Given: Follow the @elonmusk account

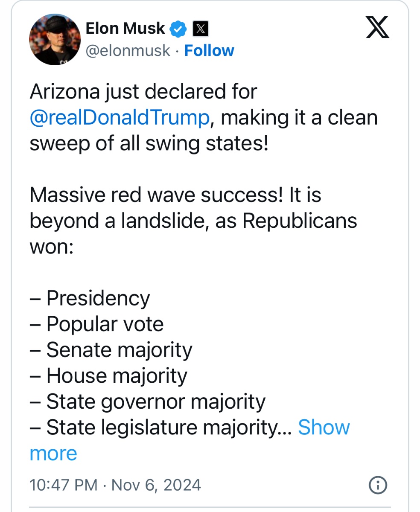Looking at the screenshot, I should pos(209,51).
